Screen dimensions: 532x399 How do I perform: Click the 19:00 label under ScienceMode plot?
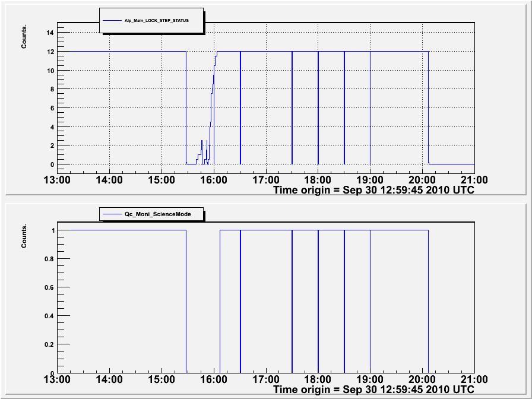tap(370, 379)
